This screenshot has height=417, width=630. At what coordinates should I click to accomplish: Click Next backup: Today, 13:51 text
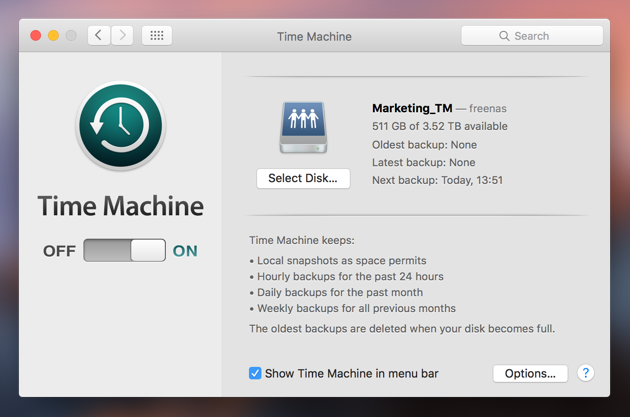(437, 180)
